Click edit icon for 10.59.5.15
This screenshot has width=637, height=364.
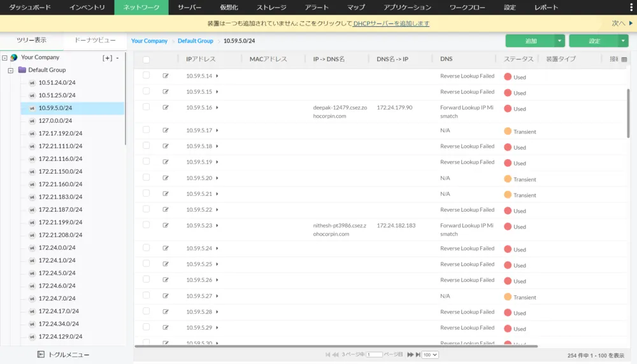pyautogui.click(x=166, y=91)
